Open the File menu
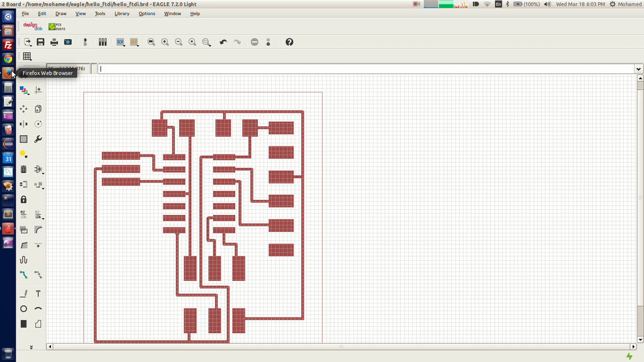 pyautogui.click(x=25, y=14)
